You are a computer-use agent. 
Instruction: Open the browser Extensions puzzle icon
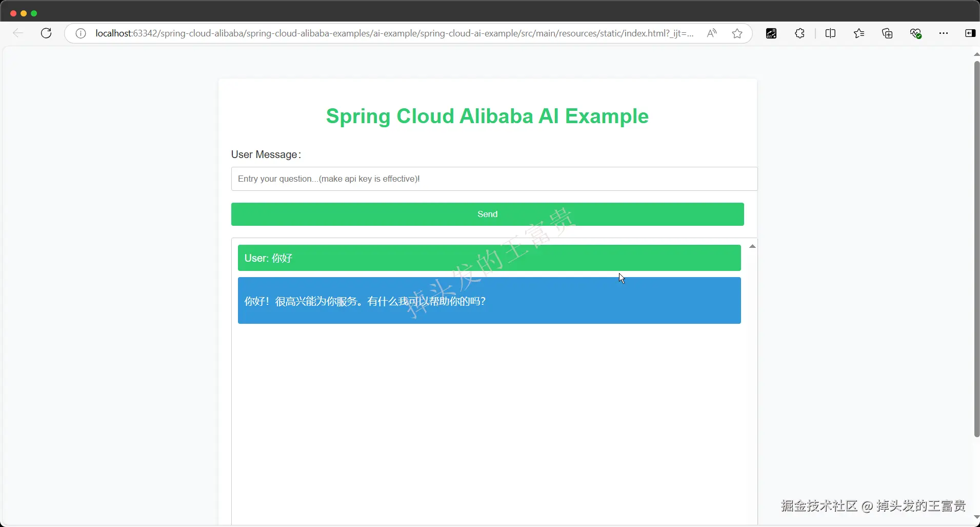click(x=799, y=33)
